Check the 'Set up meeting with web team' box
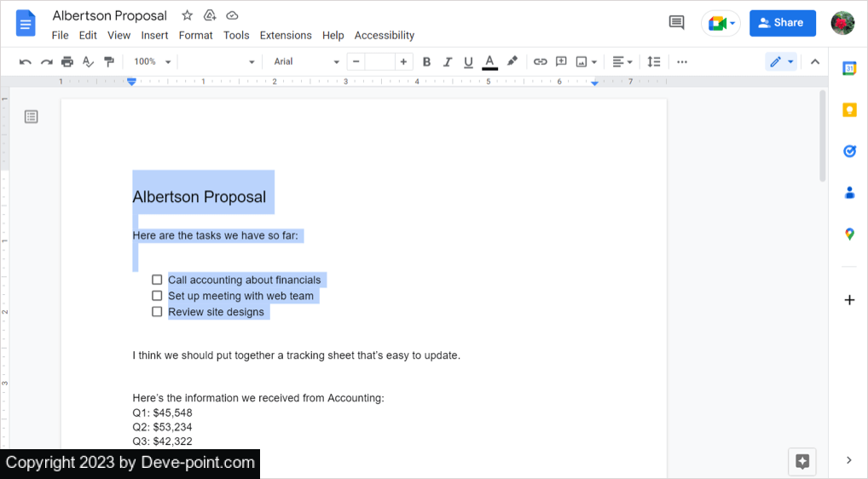The width and height of the screenshot is (868, 479). (157, 296)
